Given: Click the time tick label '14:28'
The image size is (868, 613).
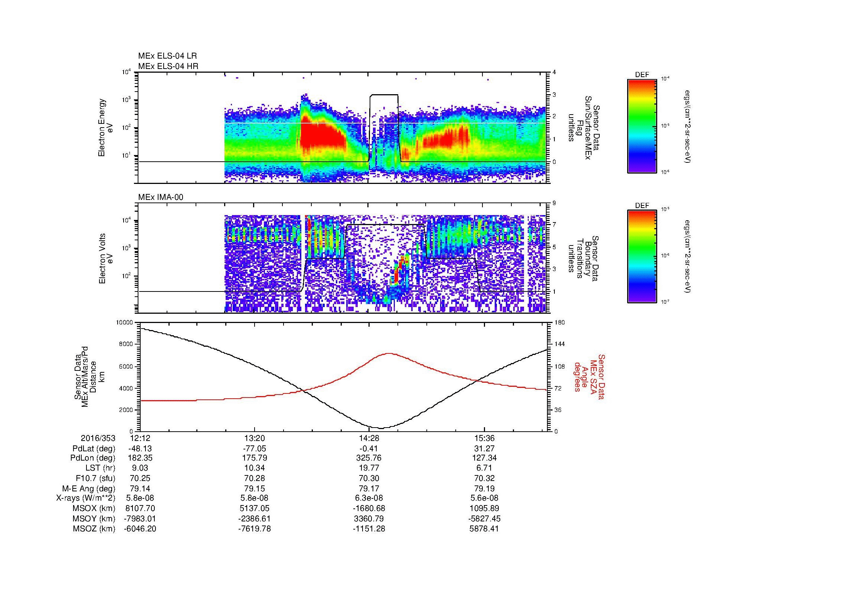Looking at the screenshot, I should [x=369, y=438].
